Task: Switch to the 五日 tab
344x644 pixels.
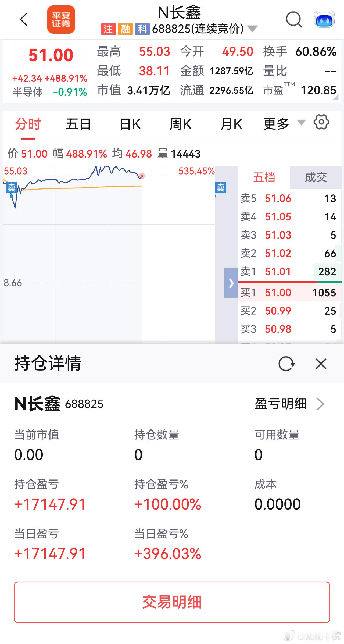Action: tap(78, 124)
